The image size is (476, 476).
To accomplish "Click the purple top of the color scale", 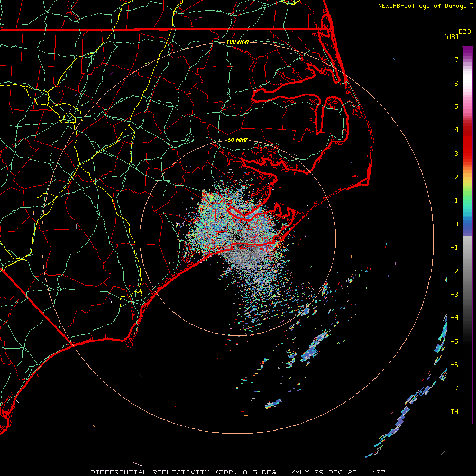I will (x=467, y=52).
